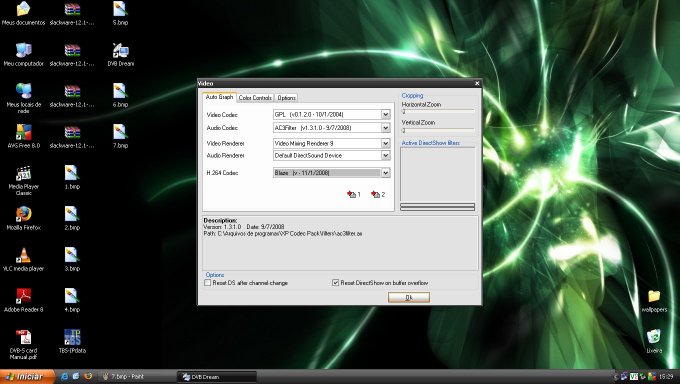Select the 3.bmp file icon
Screen dimensions: 680x384
click(x=72, y=259)
